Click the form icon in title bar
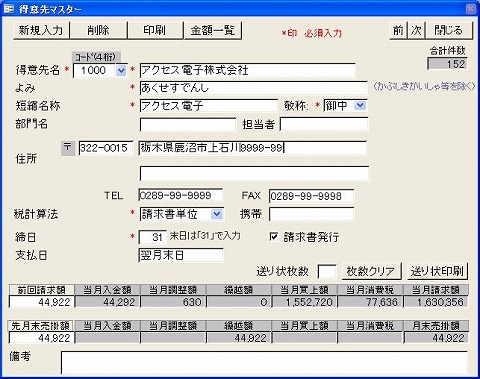Image resolution: width=480 pixels, height=379 pixels. pos(9,9)
